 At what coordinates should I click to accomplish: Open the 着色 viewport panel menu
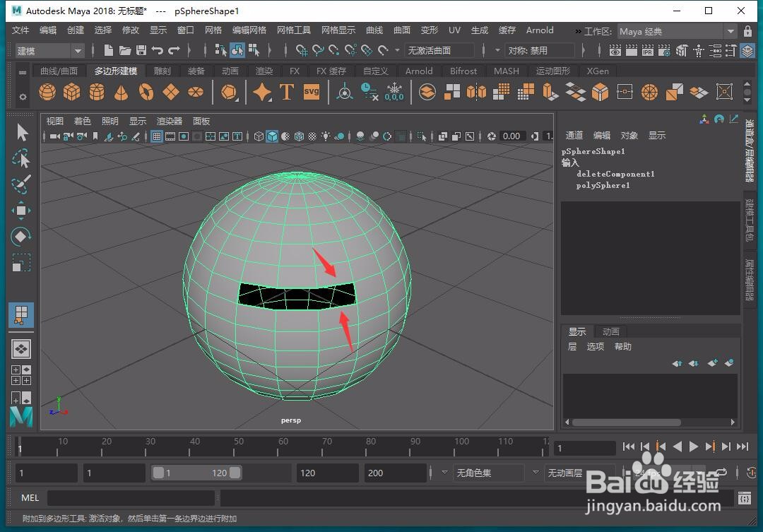click(x=82, y=122)
